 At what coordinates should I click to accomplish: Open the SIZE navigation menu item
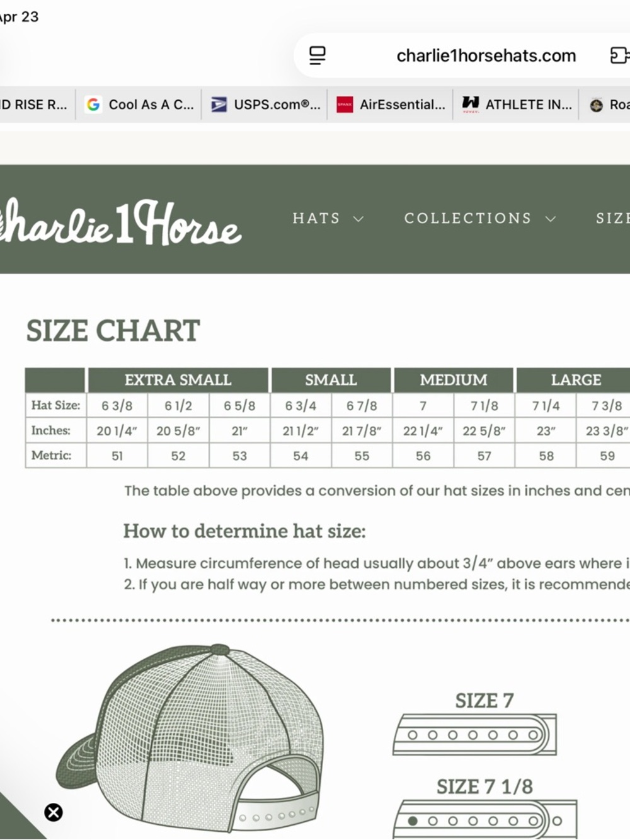click(x=612, y=218)
